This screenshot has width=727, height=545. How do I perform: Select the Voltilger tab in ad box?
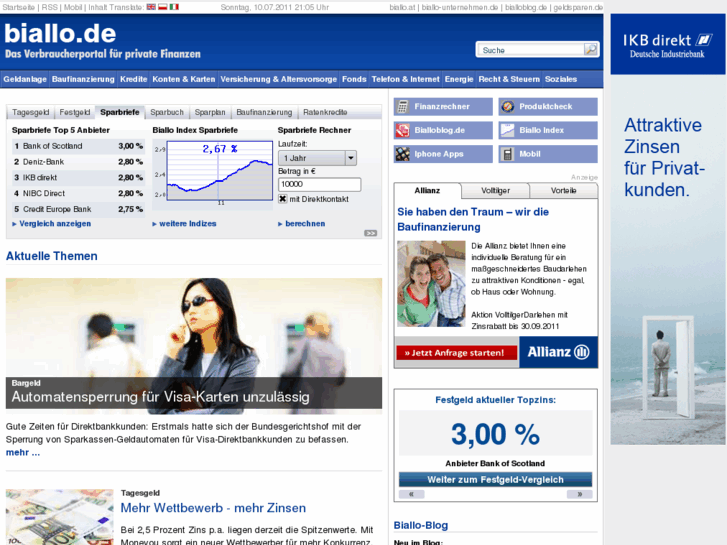(x=495, y=191)
